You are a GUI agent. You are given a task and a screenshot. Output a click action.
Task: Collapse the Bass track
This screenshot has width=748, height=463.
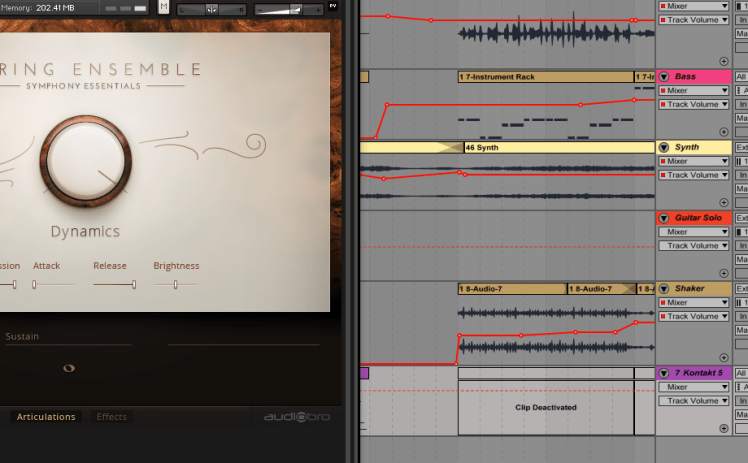(664, 77)
